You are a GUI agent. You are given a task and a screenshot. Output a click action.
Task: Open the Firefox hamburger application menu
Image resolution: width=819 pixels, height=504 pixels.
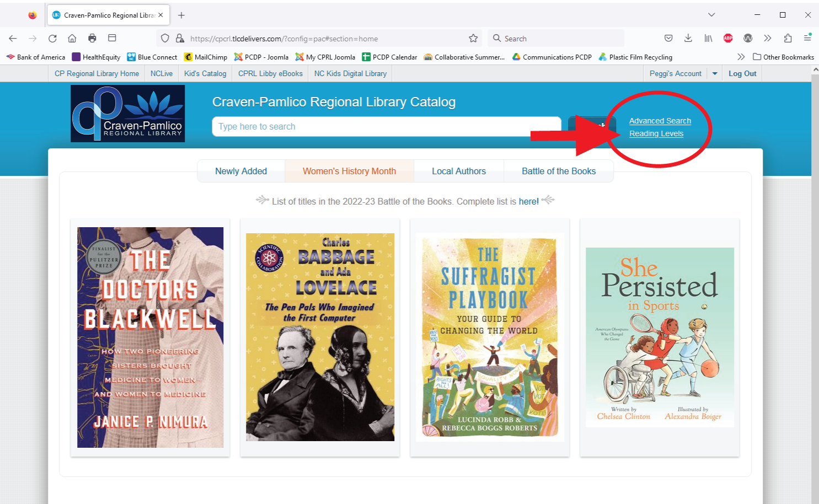tap(807, 38)
